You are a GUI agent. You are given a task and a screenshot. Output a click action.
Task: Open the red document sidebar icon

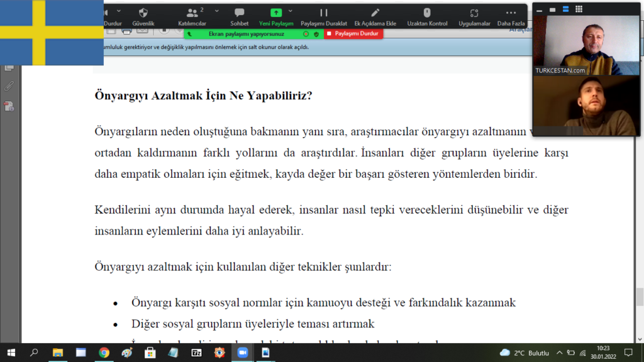pos(9,106)
